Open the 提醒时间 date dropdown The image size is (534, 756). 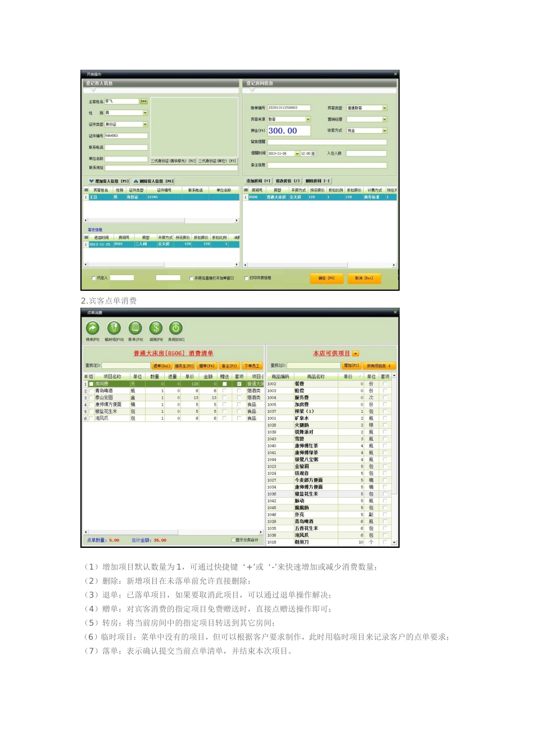click(297, 154)
